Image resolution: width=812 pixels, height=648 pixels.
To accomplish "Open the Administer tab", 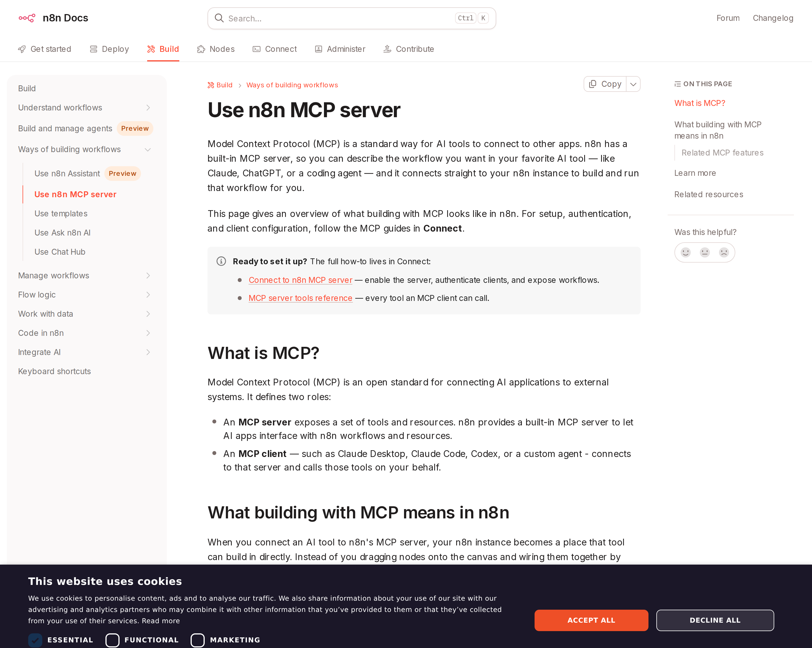I will tap(340, 49).
